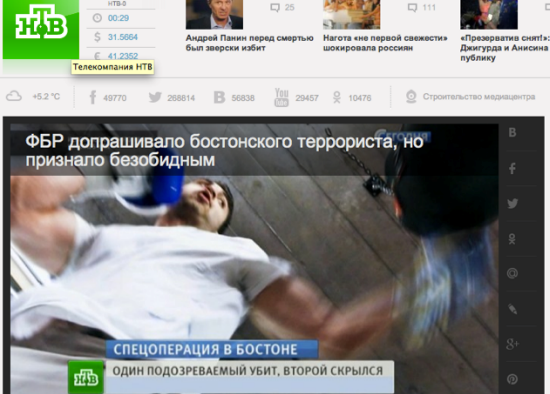The height and width of the screenshot is (394, 550).
Task: Share via LiveJournal pencil sidebar icon
Action: 512,309
